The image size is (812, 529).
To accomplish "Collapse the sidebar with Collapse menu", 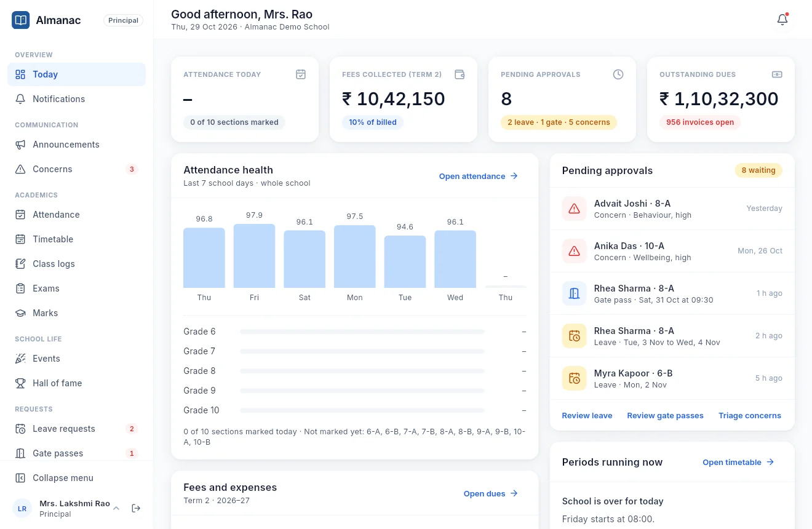I will (x=76, y=478).
